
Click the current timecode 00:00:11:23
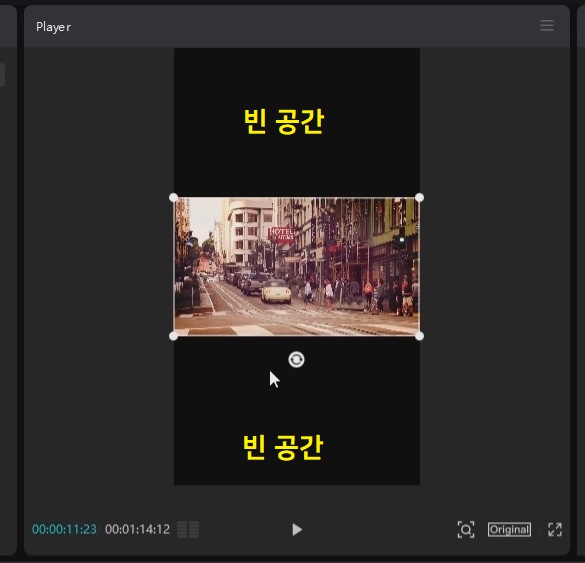point(64,529)
